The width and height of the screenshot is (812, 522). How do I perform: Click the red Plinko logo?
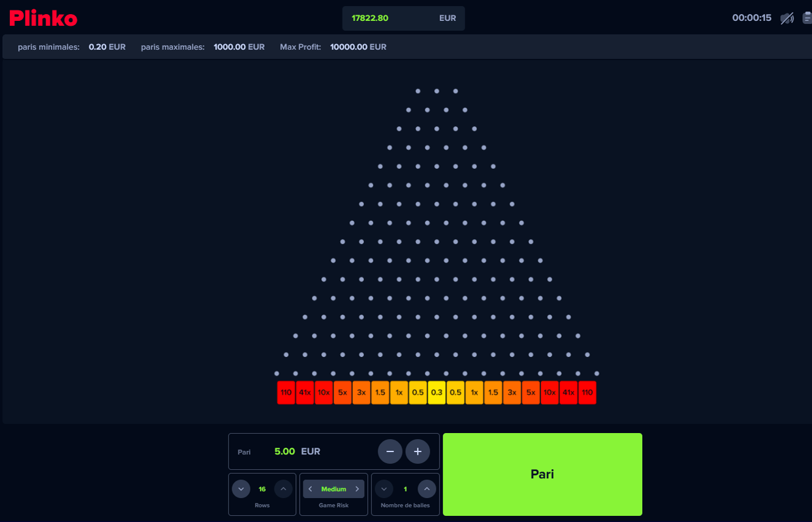click(x=43, y=18)
